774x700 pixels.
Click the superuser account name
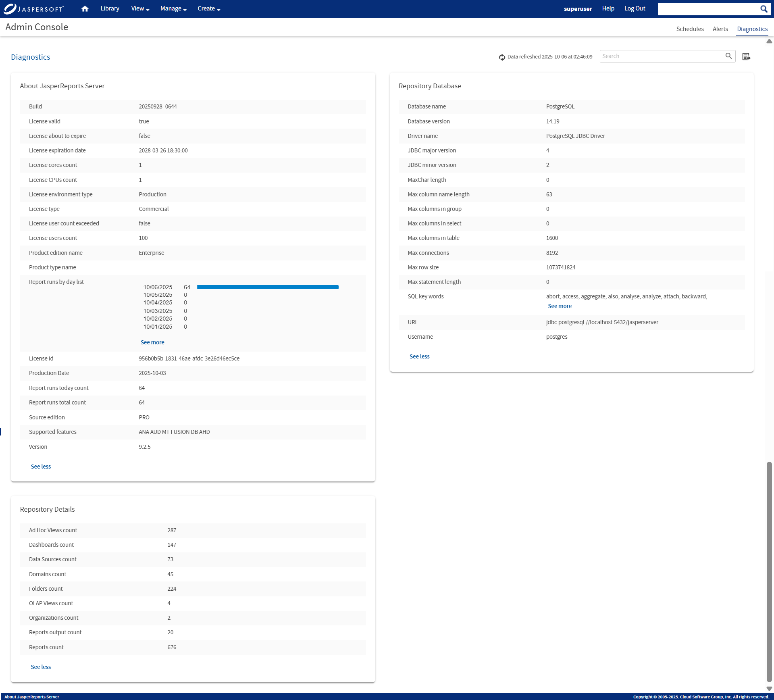click(x=578, y=9)
